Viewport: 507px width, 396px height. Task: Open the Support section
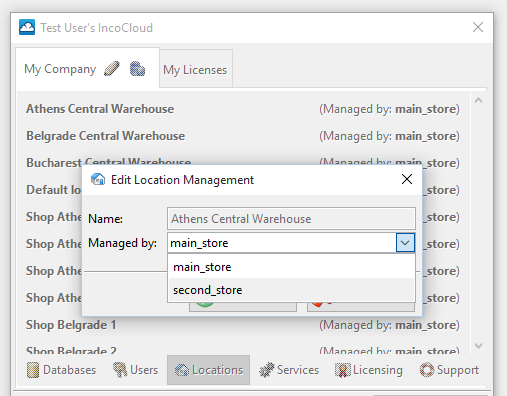449,370
